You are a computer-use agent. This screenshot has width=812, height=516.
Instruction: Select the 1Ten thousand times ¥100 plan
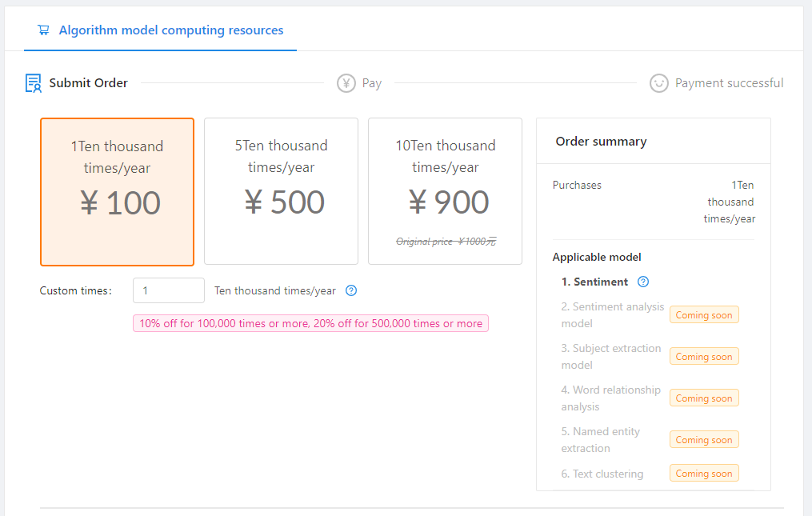(117, 192)
